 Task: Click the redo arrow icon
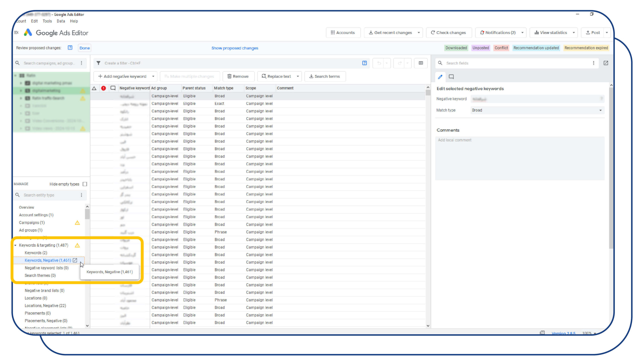[399, 63]
